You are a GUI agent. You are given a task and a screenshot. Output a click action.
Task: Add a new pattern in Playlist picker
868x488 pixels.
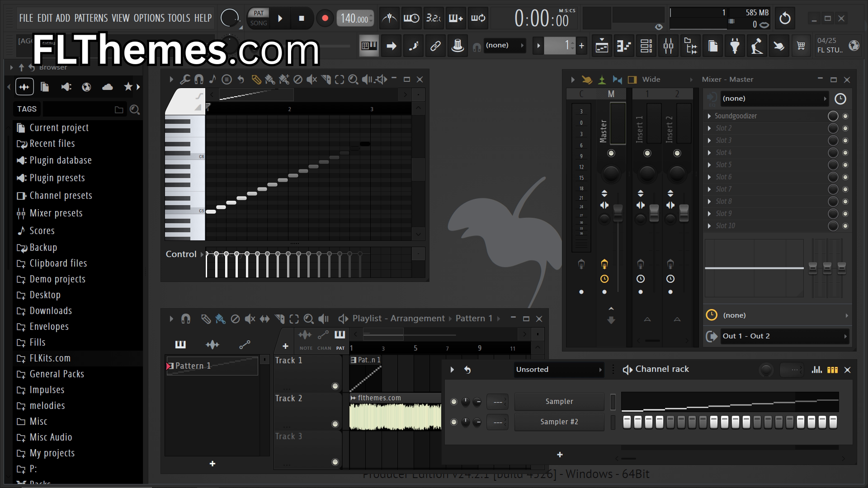pos(212,464)
